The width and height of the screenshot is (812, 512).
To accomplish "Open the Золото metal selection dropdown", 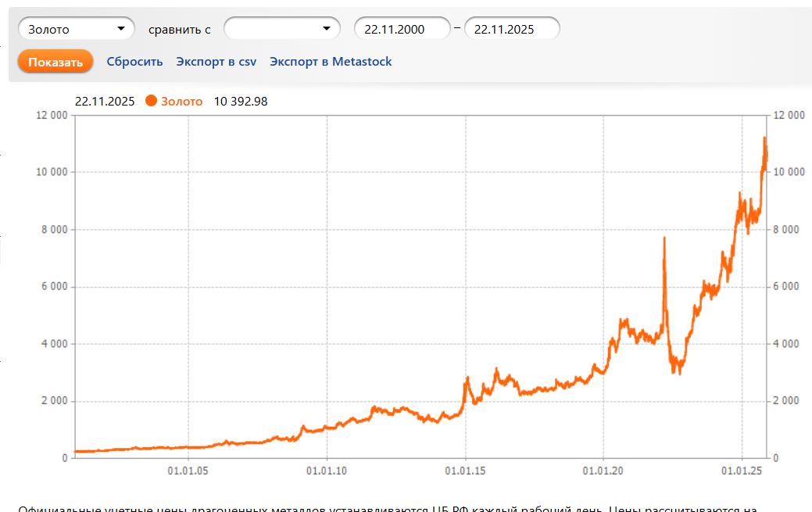I will pos(76,29).
